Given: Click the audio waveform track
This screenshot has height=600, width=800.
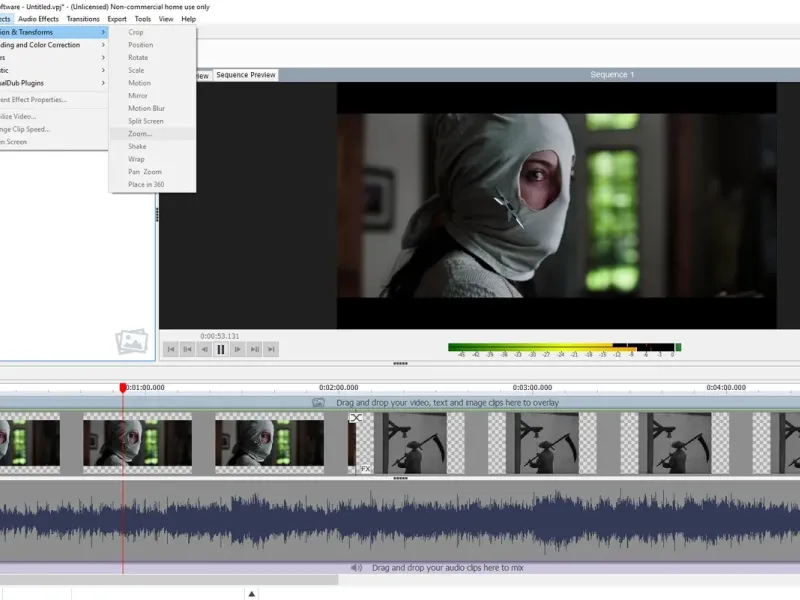Looking at the screenshot, I should coord(400,521).
